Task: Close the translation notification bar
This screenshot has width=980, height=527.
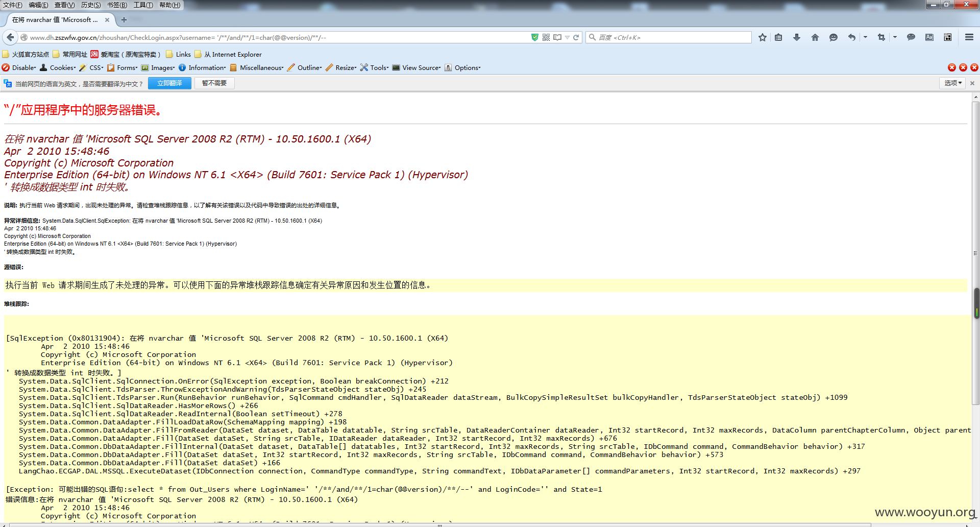Action: (972, 83)
